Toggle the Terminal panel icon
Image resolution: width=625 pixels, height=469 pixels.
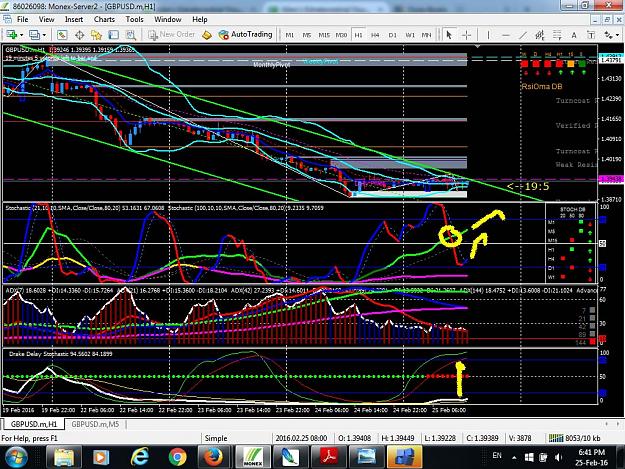click(x=114, y=35)
